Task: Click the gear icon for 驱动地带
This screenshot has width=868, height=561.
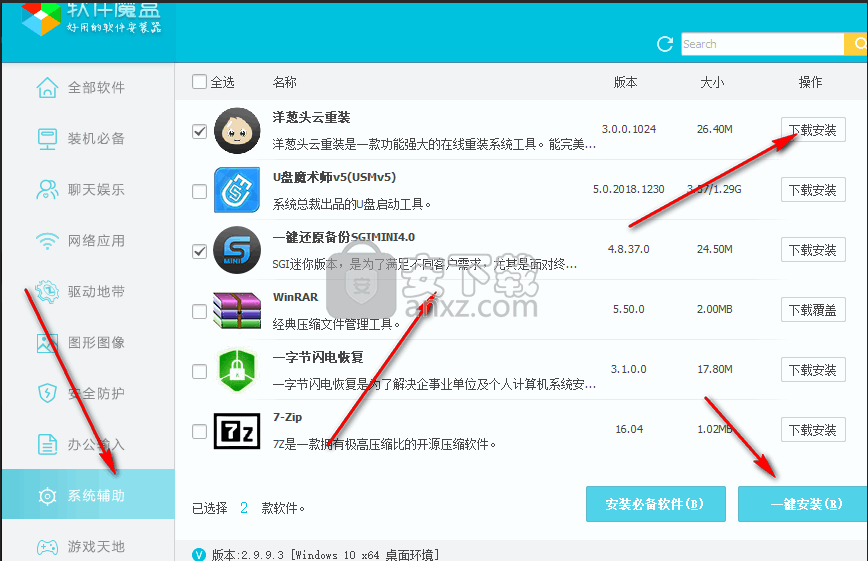Action: coord(47,291)
